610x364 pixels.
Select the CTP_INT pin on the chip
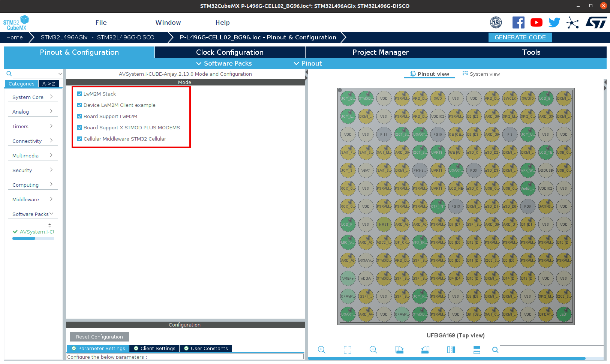(x=438, y=207)
